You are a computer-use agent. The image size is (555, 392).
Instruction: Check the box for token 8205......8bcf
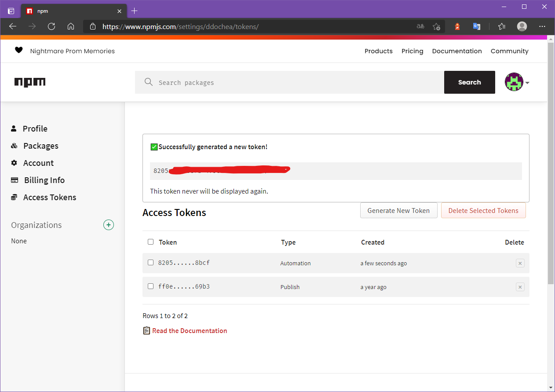point(150,262)
